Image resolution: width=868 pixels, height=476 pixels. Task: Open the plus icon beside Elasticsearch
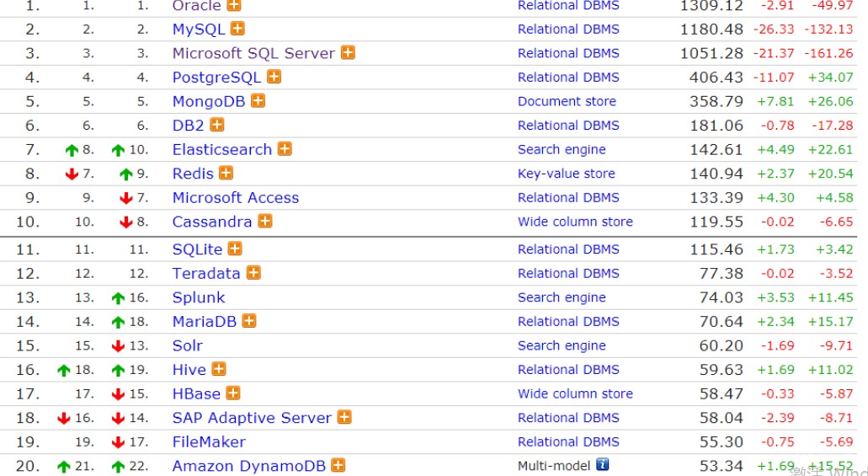point(285,149)
